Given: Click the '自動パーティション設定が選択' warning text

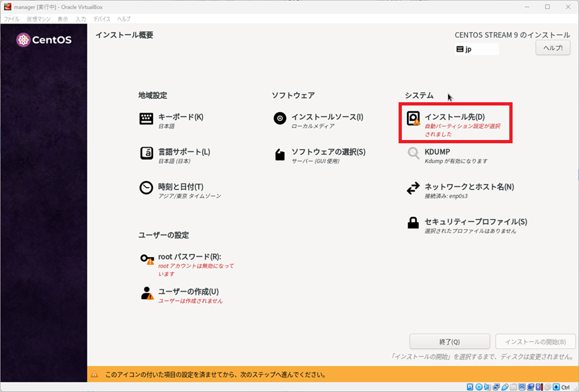Looking at the screenshot, I should (462, 126).
